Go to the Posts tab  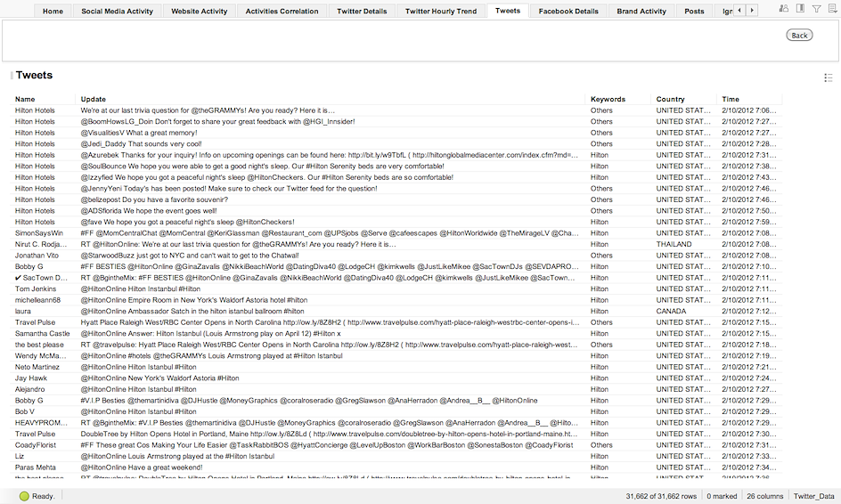694,12
